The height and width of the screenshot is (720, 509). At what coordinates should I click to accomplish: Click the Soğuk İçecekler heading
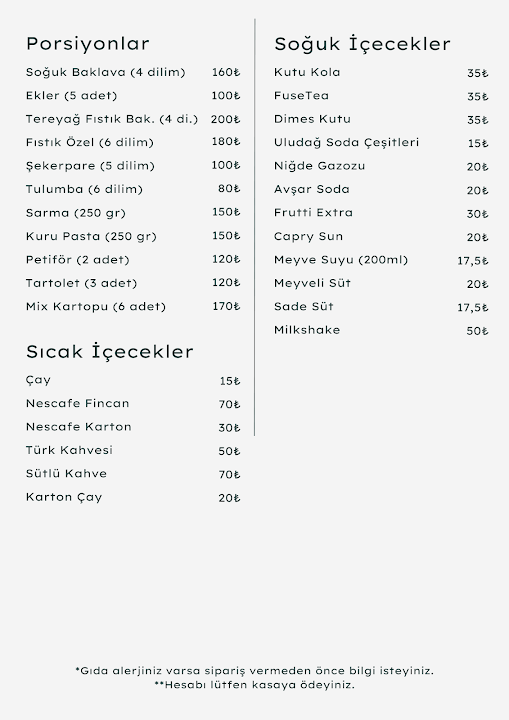pos(362,44)
